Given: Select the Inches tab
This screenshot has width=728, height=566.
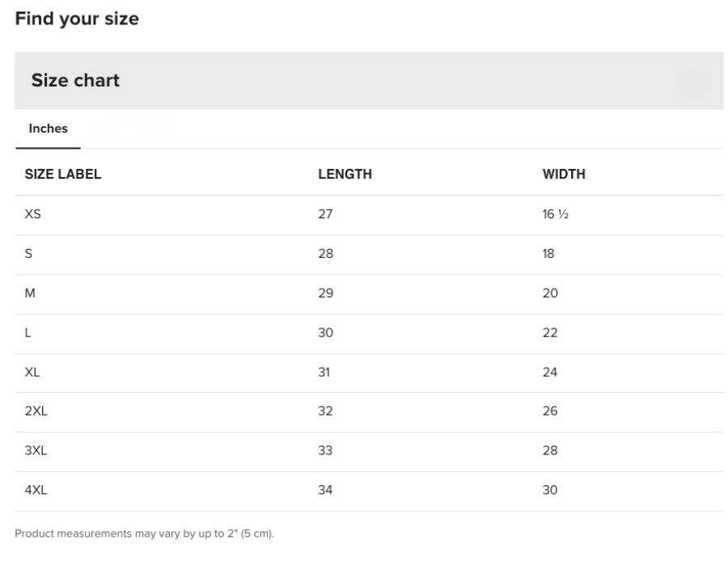Looking at the screenshot, I should pyautogui.click(x=49, y=129).
